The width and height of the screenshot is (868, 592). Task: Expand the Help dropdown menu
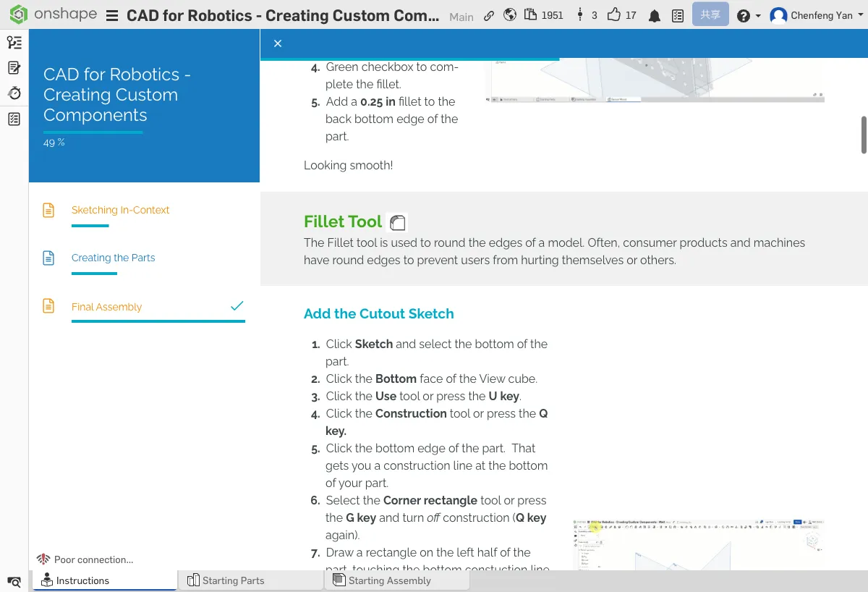coord(749,16)
